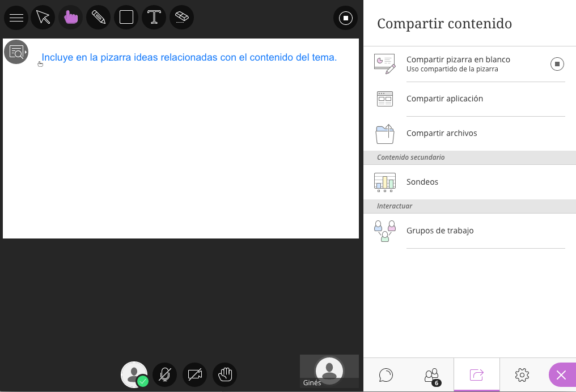Switch to the attendees tab showing 6
Image resolution: width=576 pixels, height=392 pixels.
pyautogui.click(x=431, y=375)
